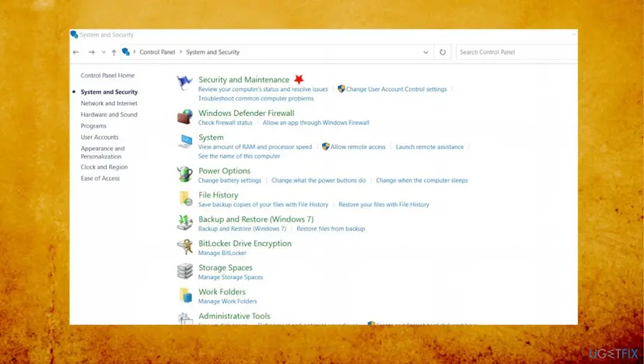This screenshot has height=364, width=644.
Task: Refresh the Control Panel view
Action: [x=443, y=52]
